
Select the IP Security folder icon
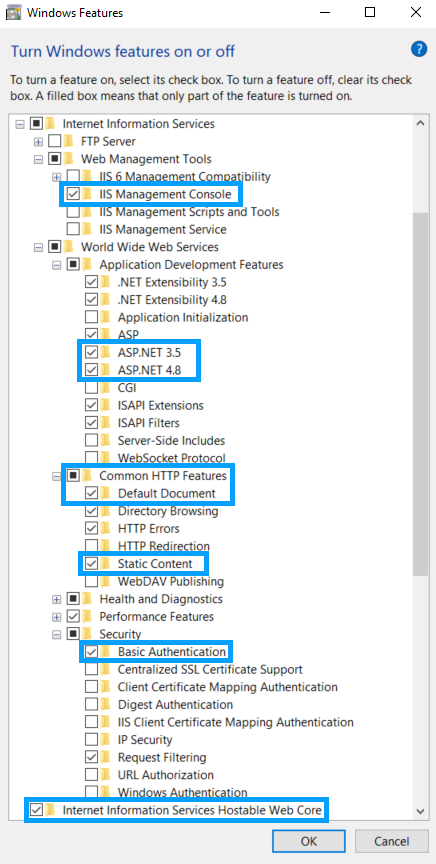[x=105, y=740]
